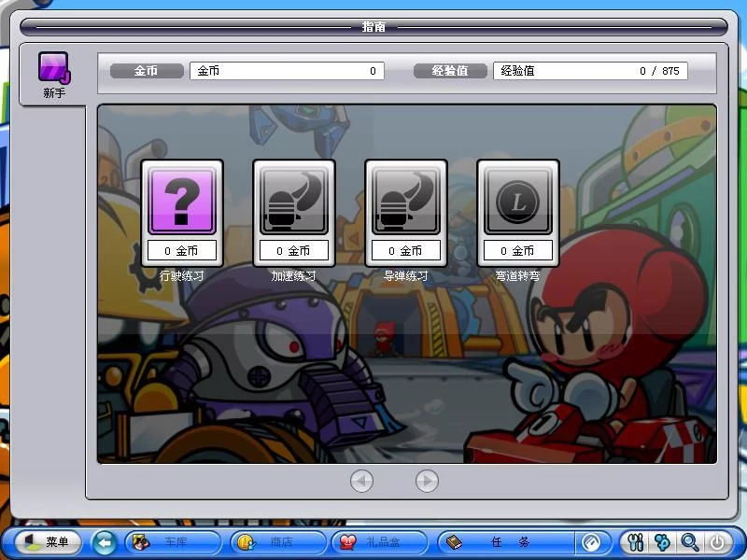The width and height of the screenshot is (747, 560).
Task: Open the wrench tools settings icon
Action: click(x=636, y=542)
